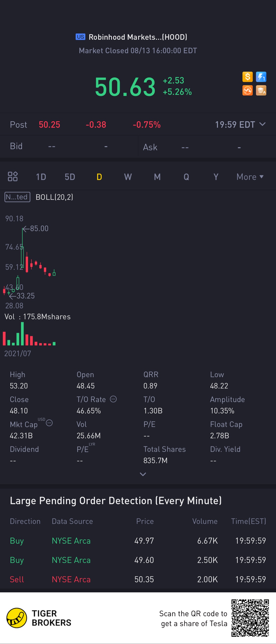Tap the QR code image

[x=250, y=618]
